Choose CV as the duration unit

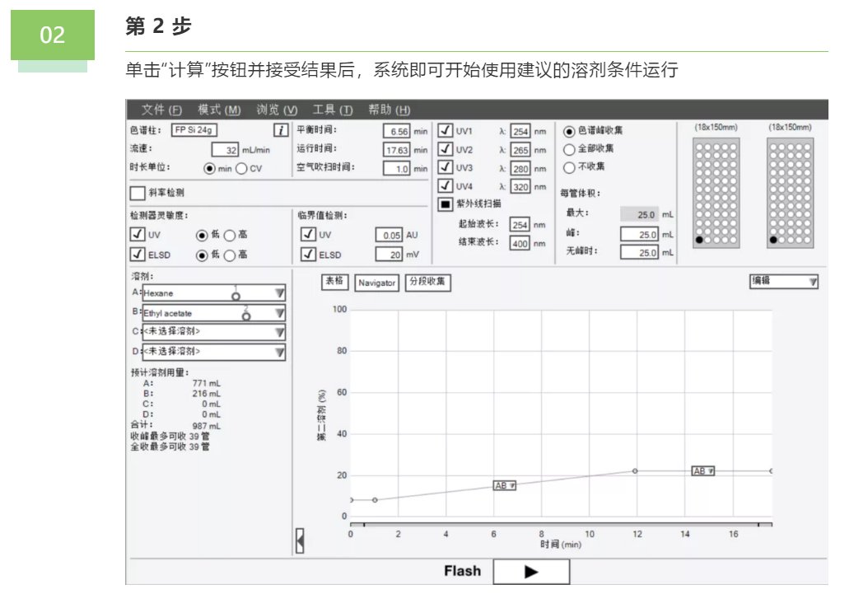tap(241, 168)
